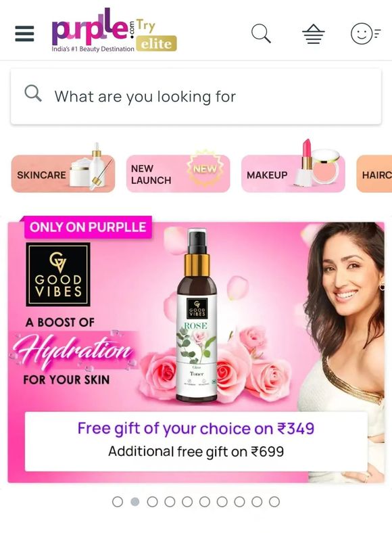
Task: Select the first carousel dot
Action: [118, 502]
